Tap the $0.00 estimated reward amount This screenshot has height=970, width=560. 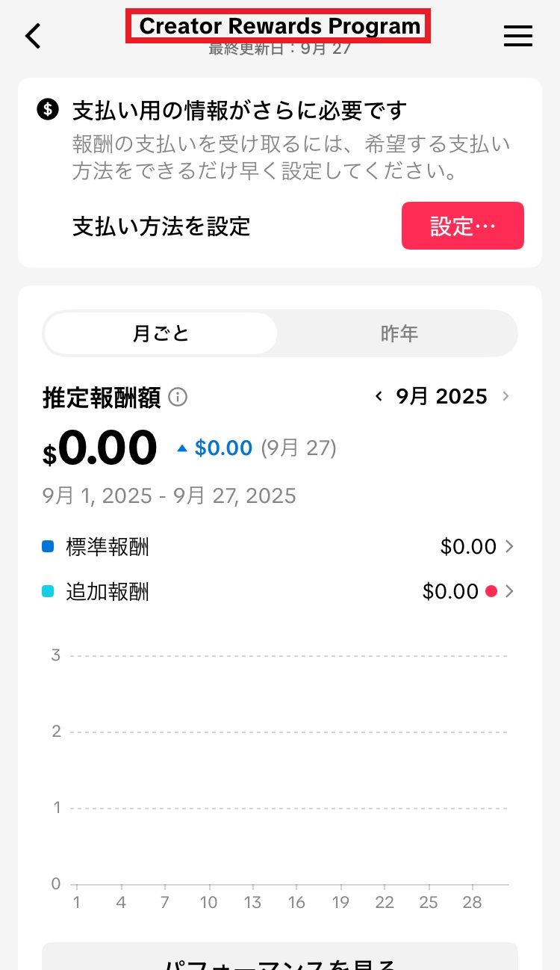(x=100, y=448)
